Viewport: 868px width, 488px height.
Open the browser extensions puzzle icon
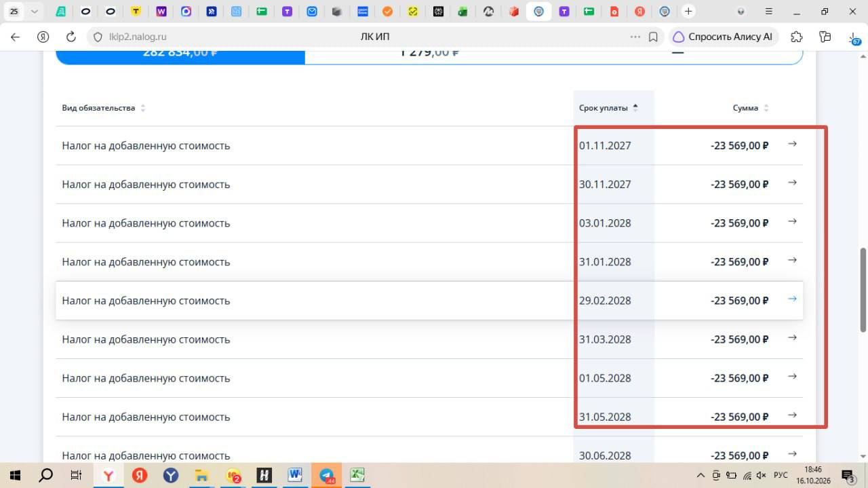[797, 37]
